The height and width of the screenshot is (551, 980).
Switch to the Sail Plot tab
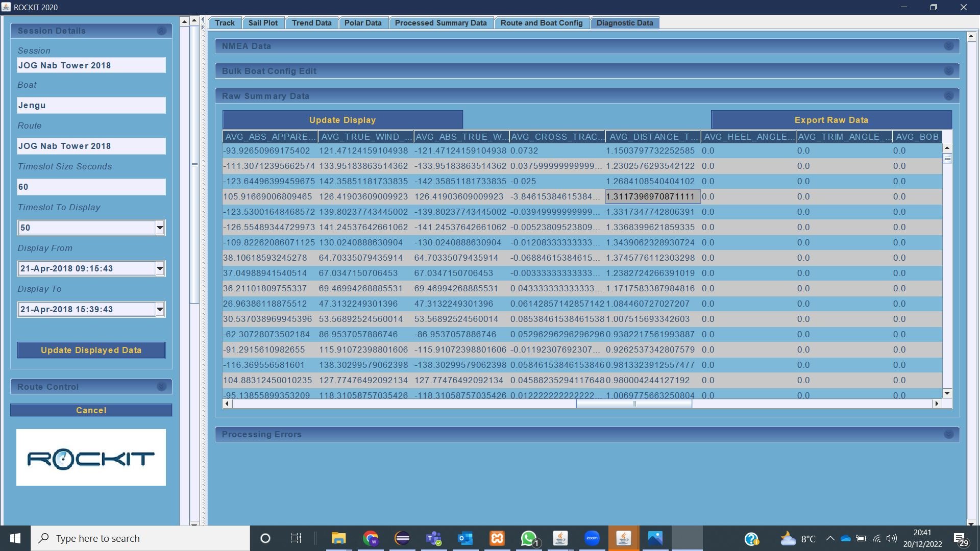pyautogui.click(x=263, y=23)
